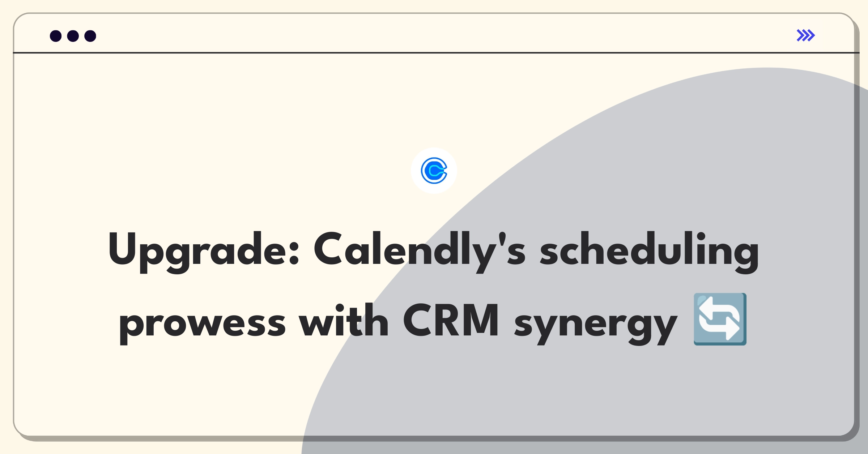Screen dimensions: 868x454
Task: Click the third dark window dot
Action: [90, 36]
